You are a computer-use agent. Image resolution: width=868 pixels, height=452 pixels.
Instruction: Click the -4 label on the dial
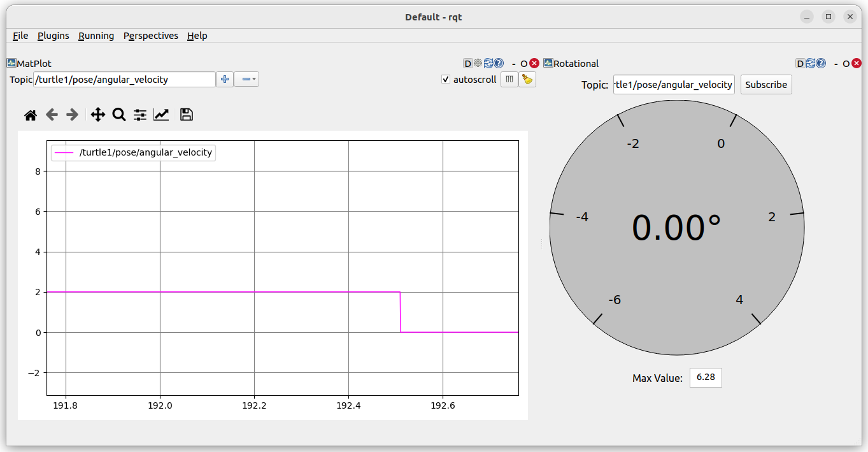point(582,217)
